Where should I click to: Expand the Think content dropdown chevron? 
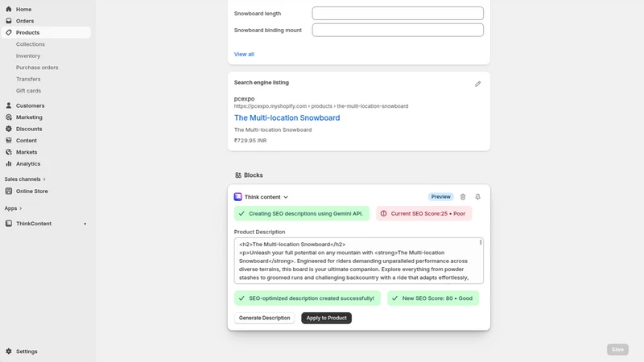(286, 197)
